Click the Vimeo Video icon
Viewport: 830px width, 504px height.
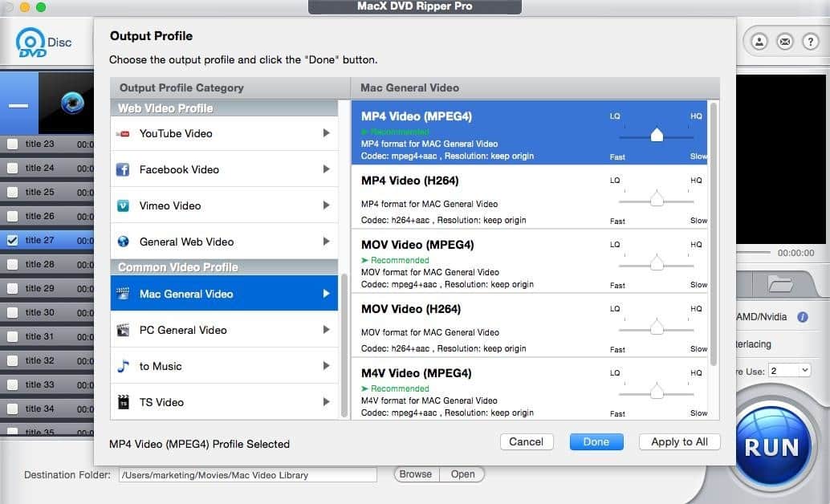[123, 206]
